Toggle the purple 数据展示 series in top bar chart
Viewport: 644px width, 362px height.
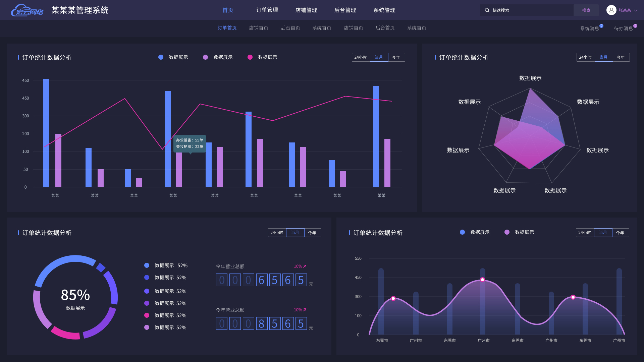click(x=205, y=57)
